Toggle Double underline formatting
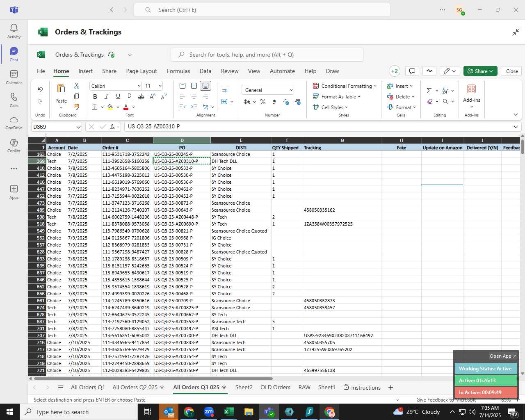Image resolution: width=525 pixels, height=420 pixels. [130, 97]
